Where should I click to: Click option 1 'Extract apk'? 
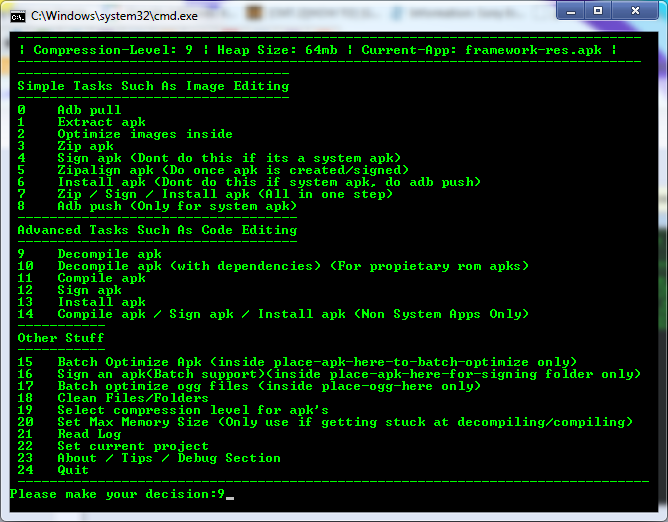81,122
